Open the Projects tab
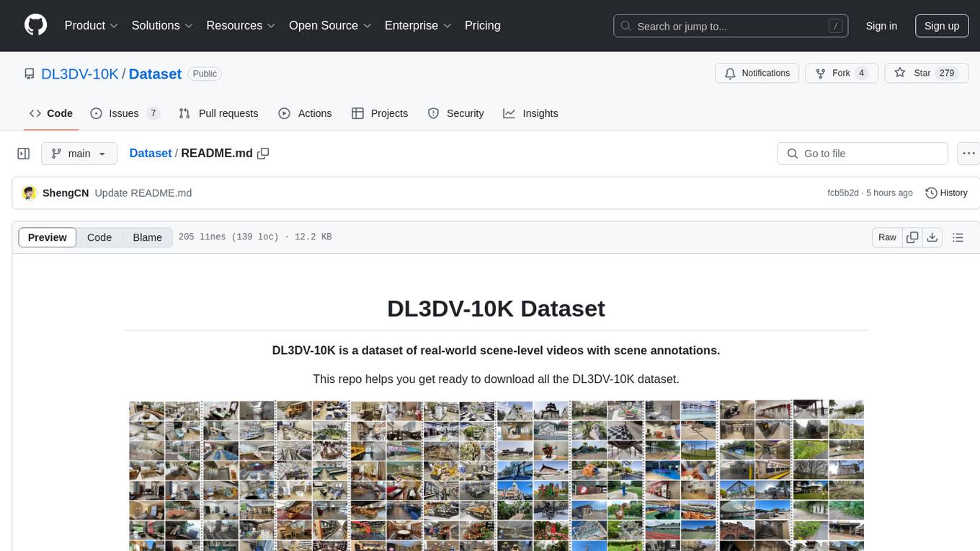Screen dimensions: 980x551 [x=380, y=113]
